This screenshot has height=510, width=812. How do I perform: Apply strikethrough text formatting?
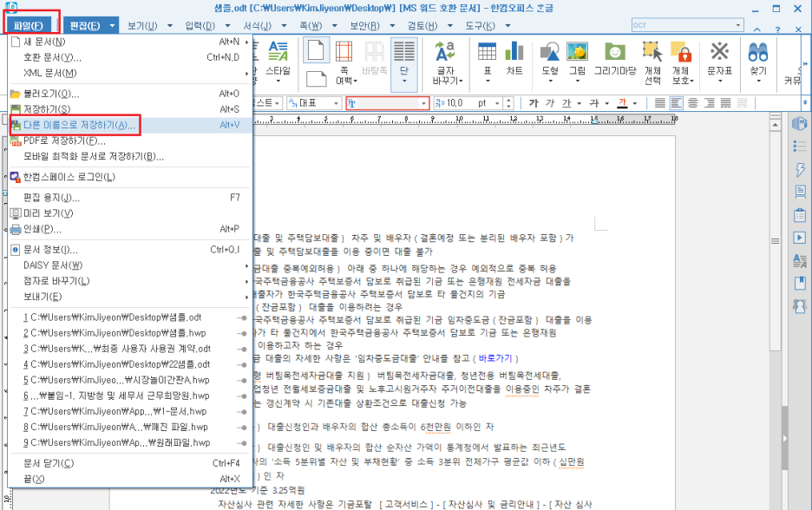pos(594,103)
